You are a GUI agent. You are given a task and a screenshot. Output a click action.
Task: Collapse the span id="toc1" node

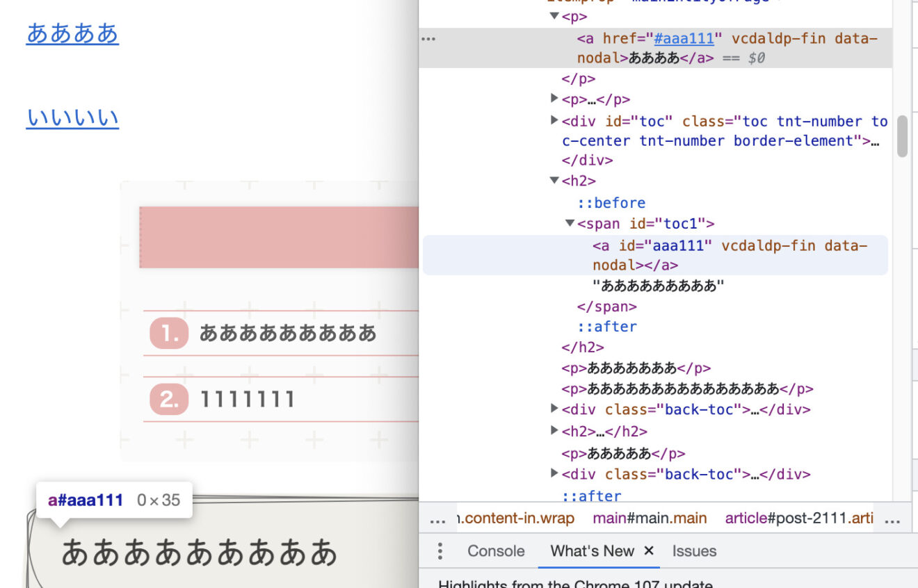[x=570, y=223]
